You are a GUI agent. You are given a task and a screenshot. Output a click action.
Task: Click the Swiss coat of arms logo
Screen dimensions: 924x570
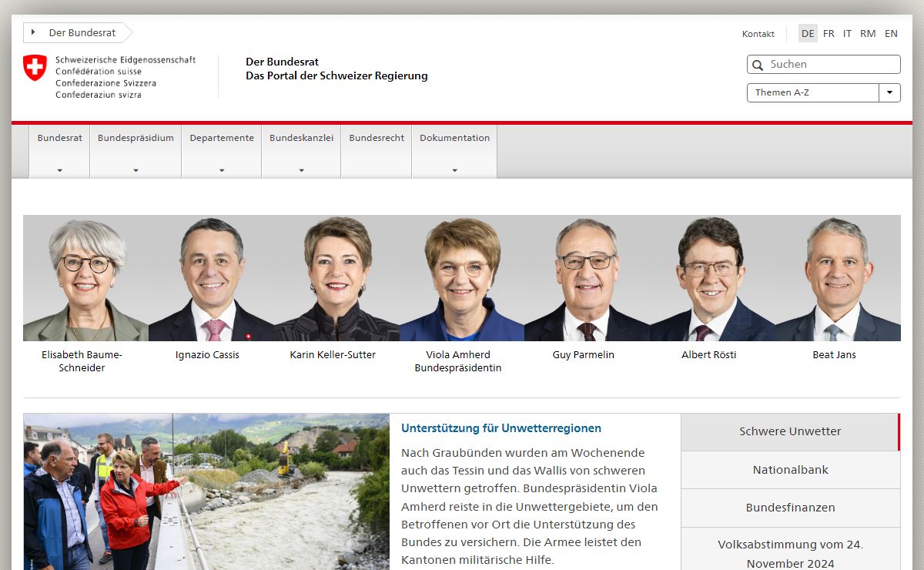click(35, 68)
